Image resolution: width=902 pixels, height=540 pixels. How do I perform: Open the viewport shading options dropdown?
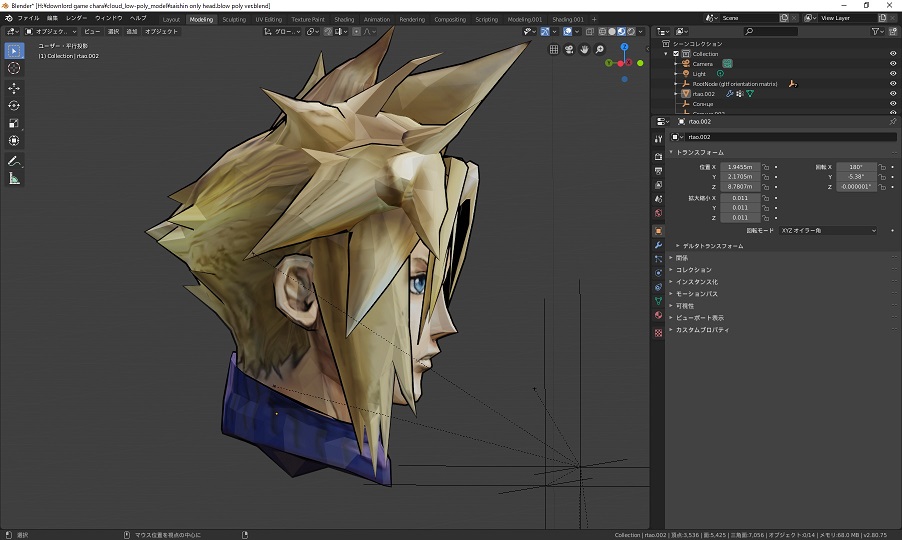641,32
